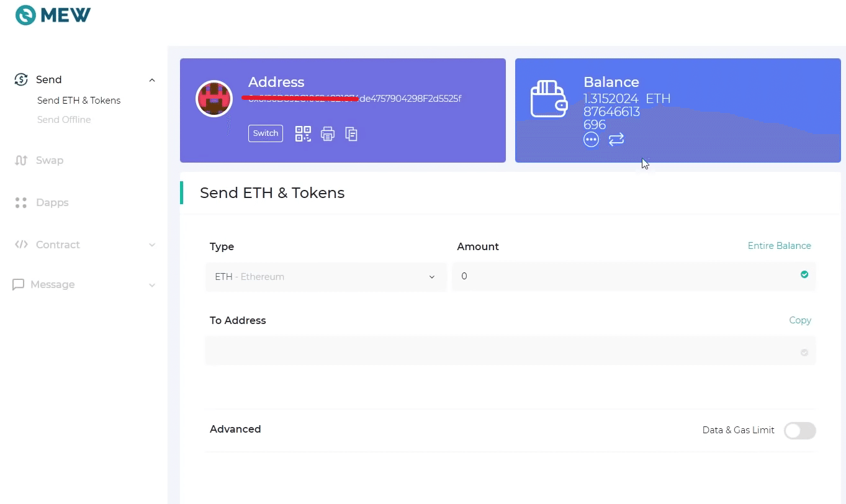Toggle the Data & Gas Limit switch
The width and height of the screenshot is (846, 504).
[799, 431]
